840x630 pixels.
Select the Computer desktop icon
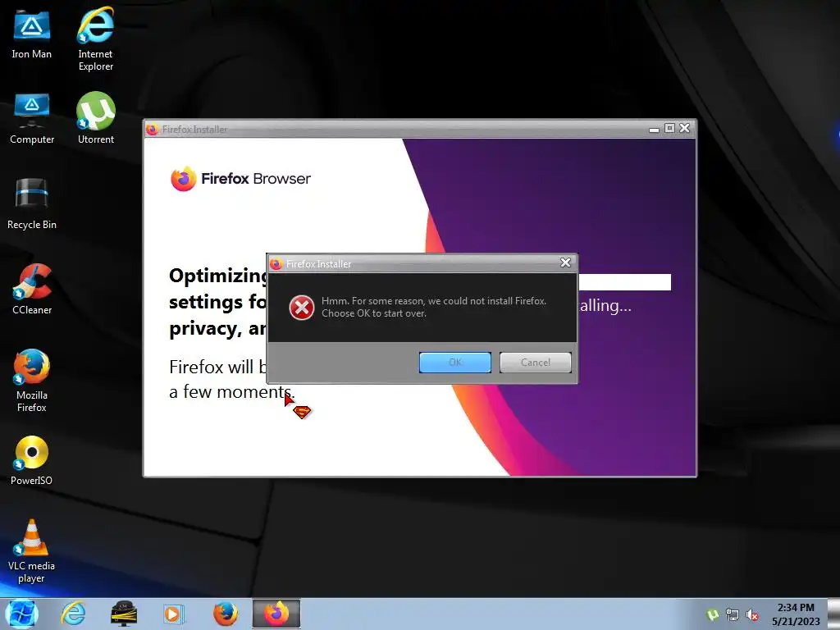pyautogui.click(x=32, y=118)
